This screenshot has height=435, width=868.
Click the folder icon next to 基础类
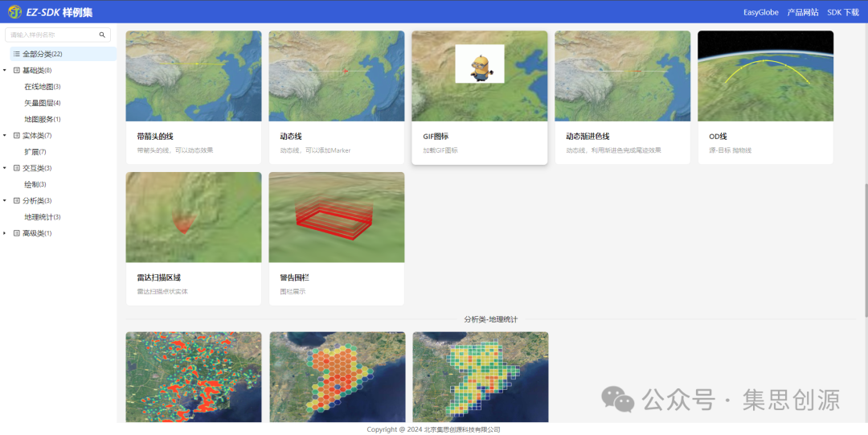[x=17, y=71]
